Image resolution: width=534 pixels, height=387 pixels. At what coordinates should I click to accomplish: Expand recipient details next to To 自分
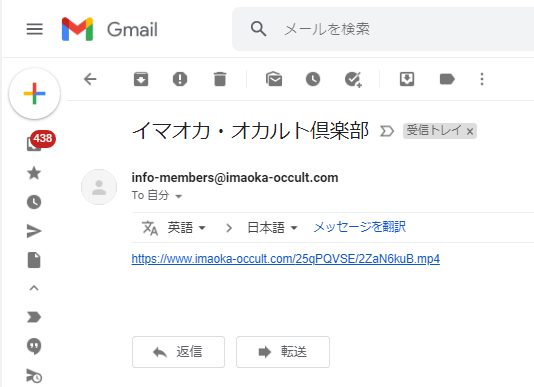coord(178,196)
